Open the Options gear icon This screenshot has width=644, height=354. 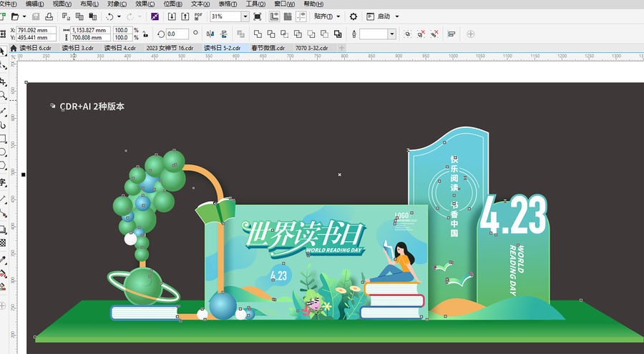click(x=353, y=16)
